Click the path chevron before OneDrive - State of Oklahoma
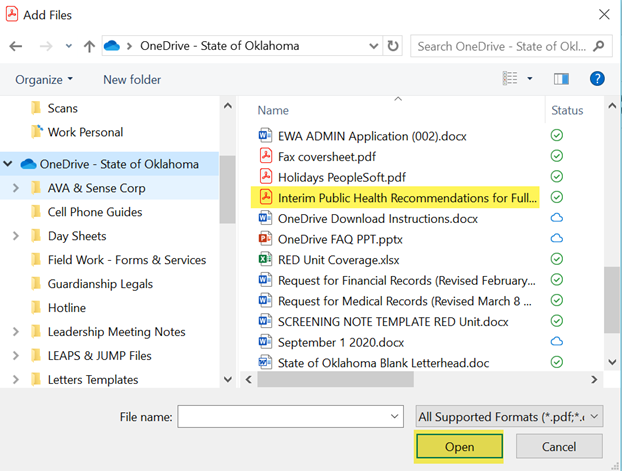The height and width of the screenshot is (471, 622). (129, 46)
